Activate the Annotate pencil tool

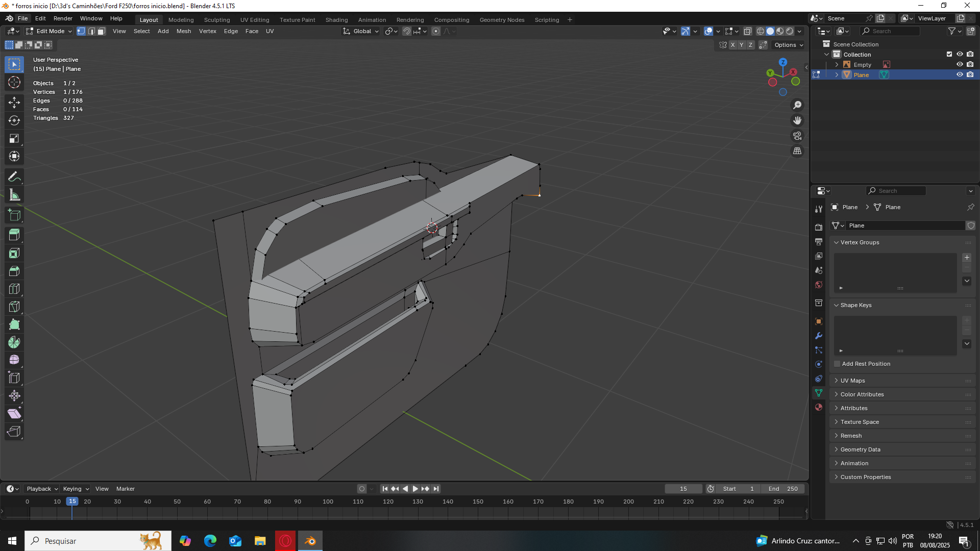pos(14,177)
